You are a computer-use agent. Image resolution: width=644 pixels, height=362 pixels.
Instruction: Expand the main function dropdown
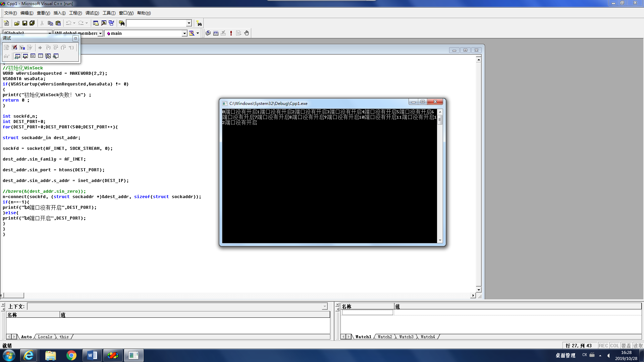point(184,33)
